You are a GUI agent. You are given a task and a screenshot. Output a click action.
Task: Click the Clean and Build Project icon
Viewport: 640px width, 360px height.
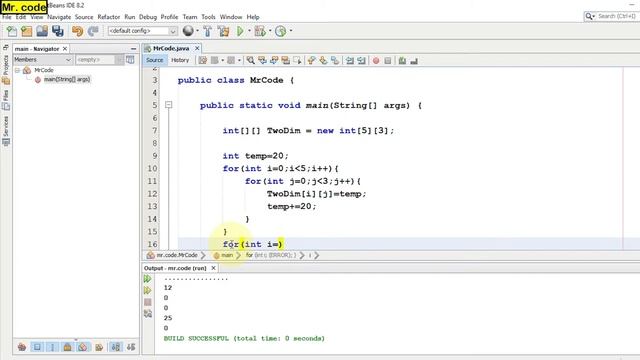223,31
